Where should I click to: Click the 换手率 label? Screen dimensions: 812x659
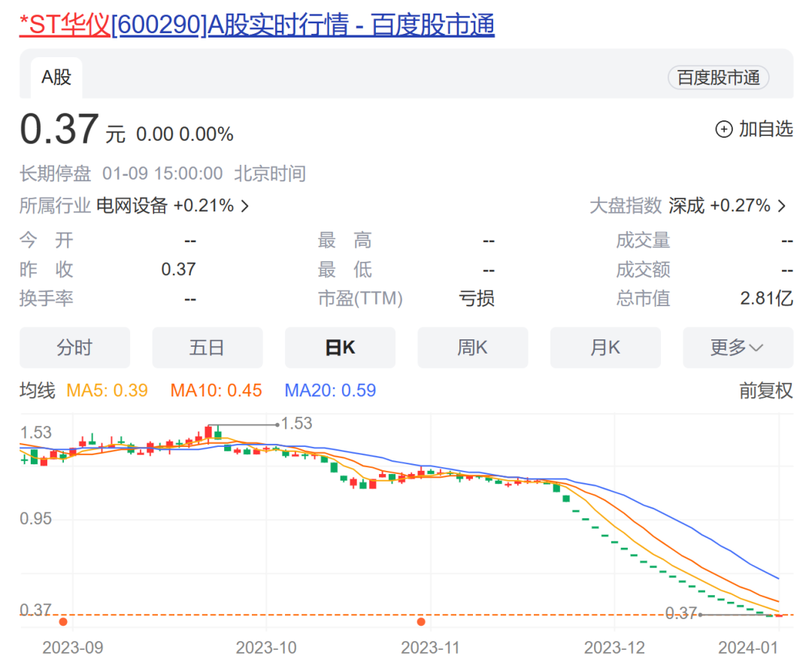tap(47, 299)
